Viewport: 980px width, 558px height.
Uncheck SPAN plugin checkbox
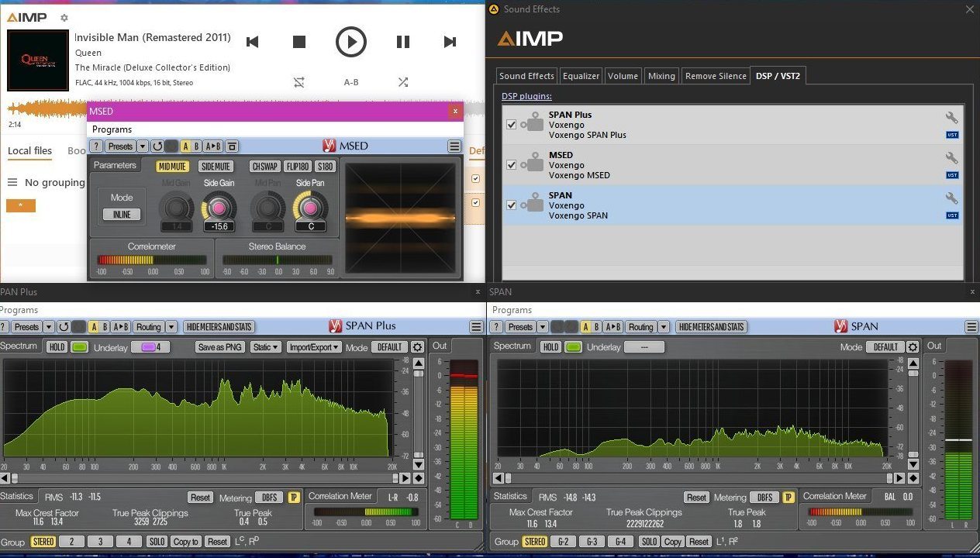[x=511, y=205]
